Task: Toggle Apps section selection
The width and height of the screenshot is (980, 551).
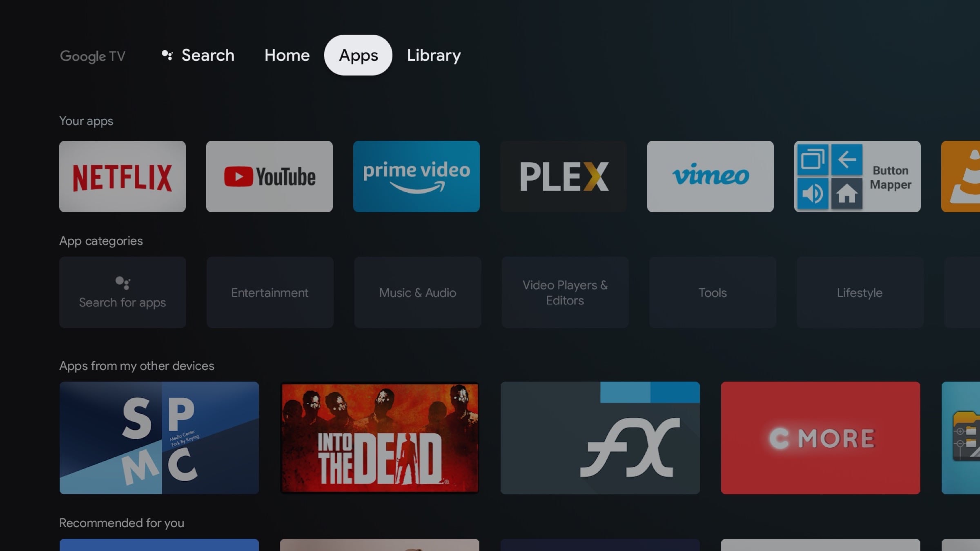Action: [x=359, y=55]
